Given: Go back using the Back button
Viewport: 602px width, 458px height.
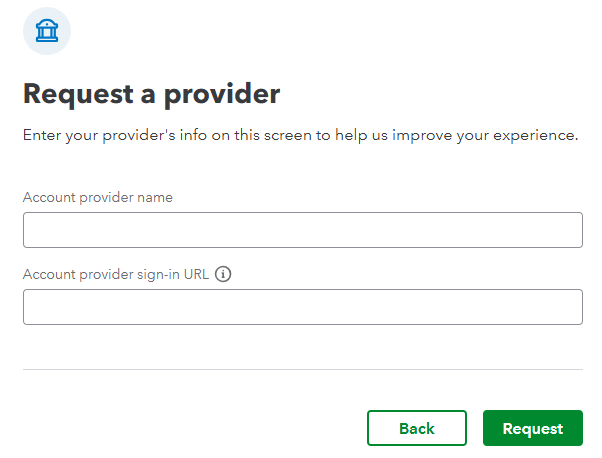Looking at the screenshot, I should pyautogui.click(x=417, y=428).
